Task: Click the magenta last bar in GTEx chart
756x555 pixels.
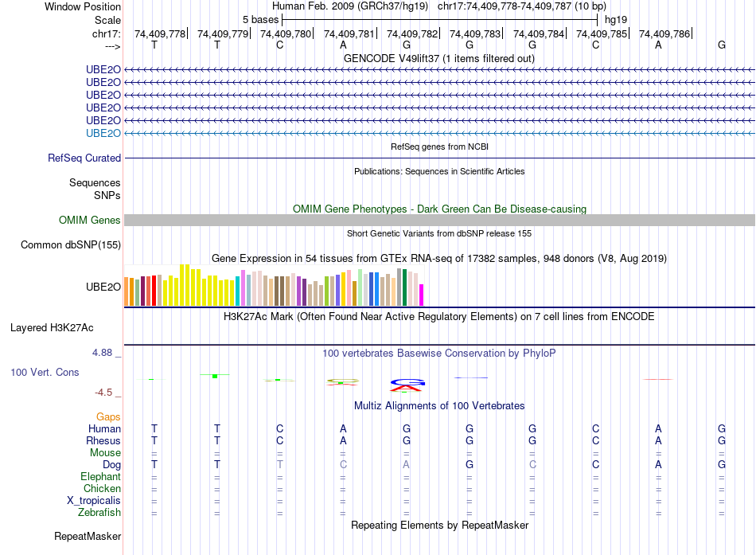Action: [422, 295]
